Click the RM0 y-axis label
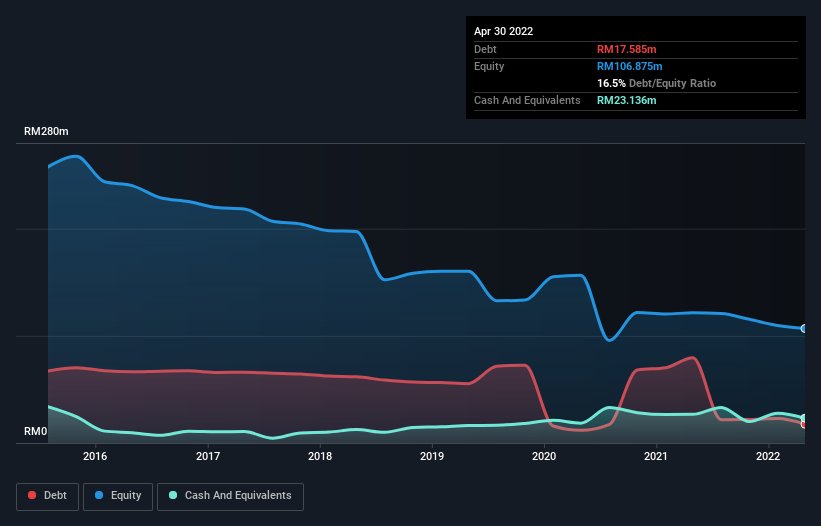This screenshot has width=821, height=526. click(36, 431)
